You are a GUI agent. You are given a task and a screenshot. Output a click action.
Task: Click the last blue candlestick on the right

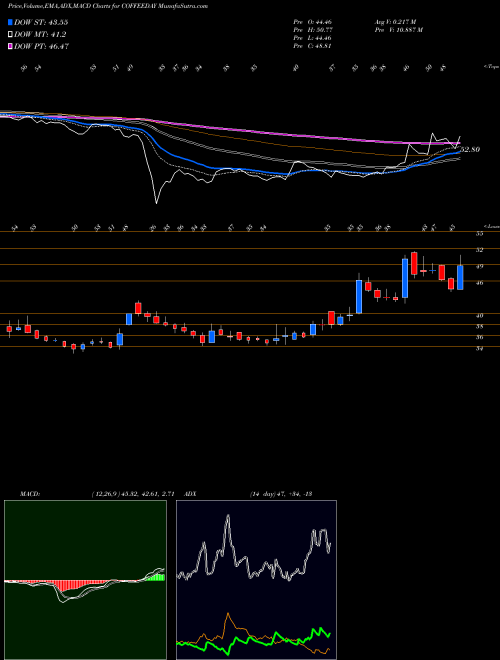click(460, 277)
